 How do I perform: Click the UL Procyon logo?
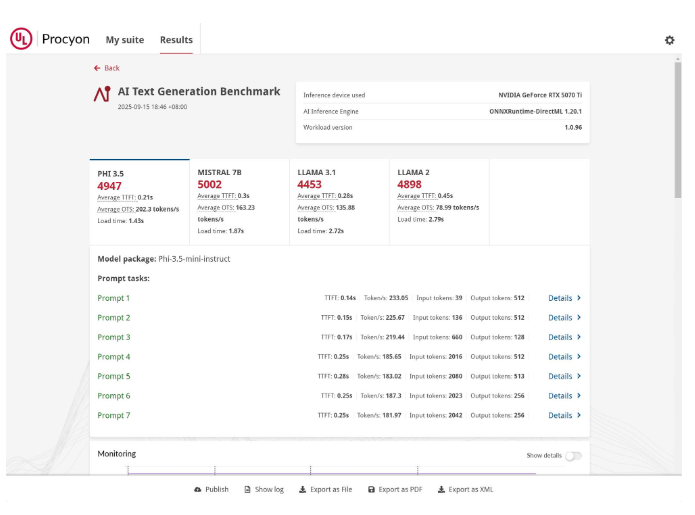pos(50,39)
